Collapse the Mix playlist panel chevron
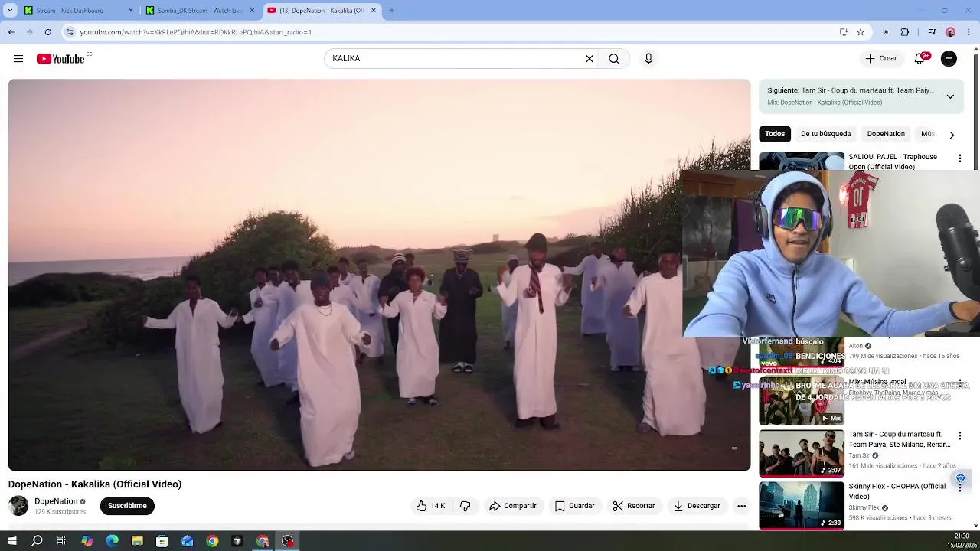The image size is (980, 551). pyautogui.click(x=950, y=96)
